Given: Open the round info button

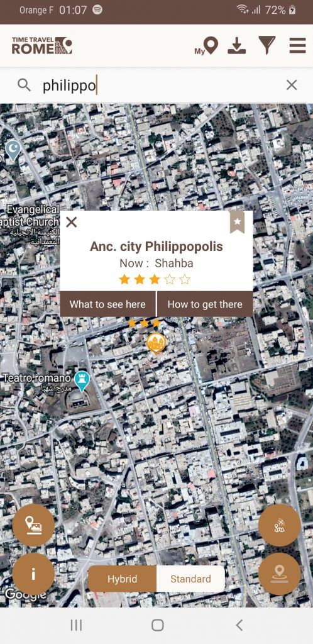Looking at the screenshot, I should pos(33,574).
